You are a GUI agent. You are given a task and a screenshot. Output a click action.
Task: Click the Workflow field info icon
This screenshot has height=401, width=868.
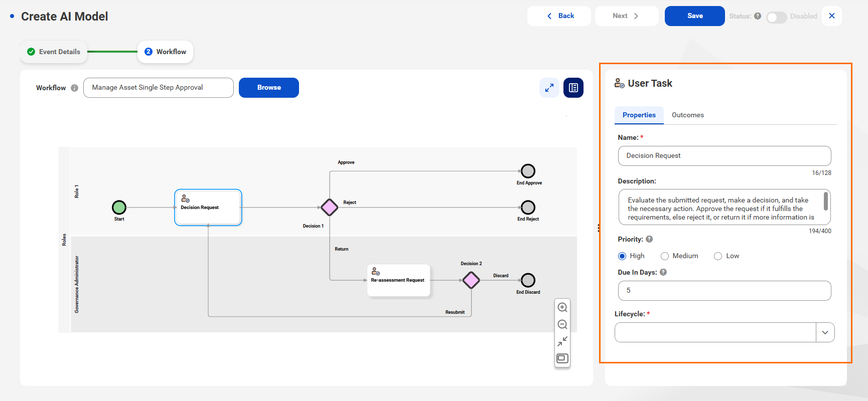tap(74, 88)
